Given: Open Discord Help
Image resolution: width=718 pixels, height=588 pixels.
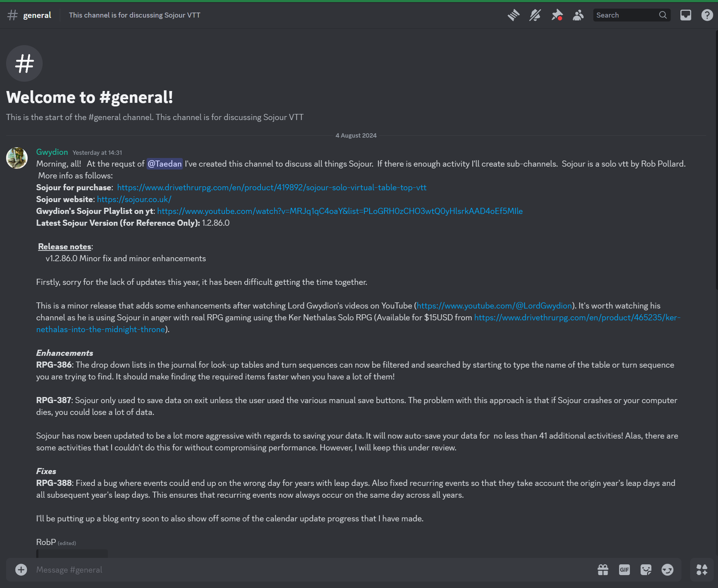Looking at the screenshot, I should point(707,15).
